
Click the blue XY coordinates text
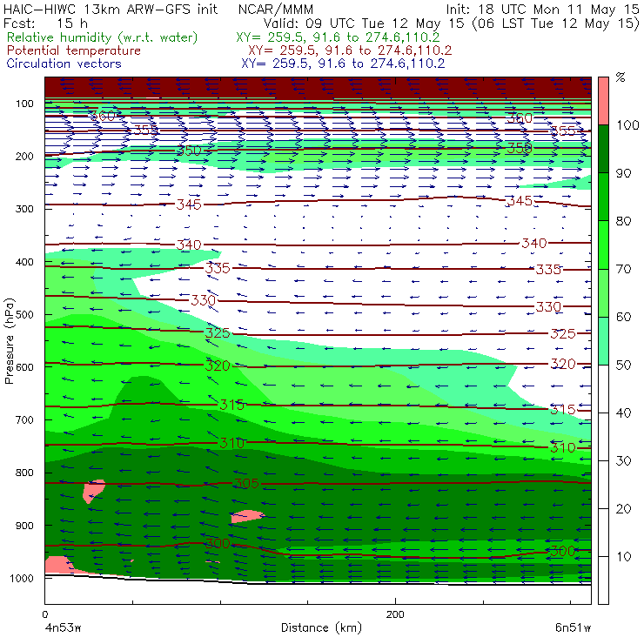pos(343,64)
